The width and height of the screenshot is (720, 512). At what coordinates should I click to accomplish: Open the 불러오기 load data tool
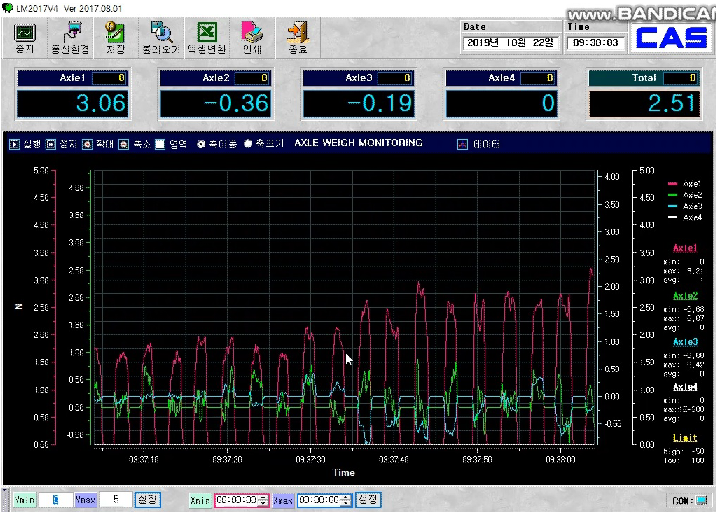[161, 38]
